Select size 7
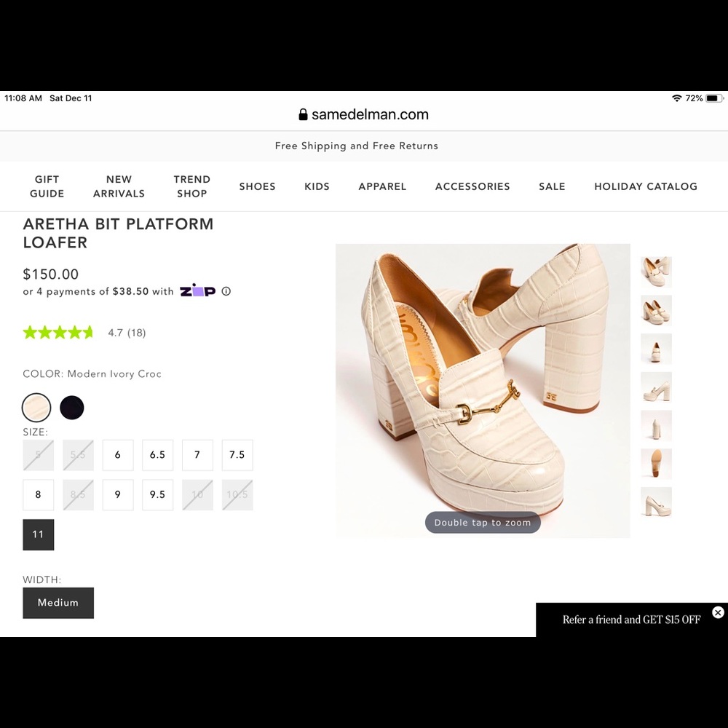Screen dimensions: 728x728 pos(197,454)
